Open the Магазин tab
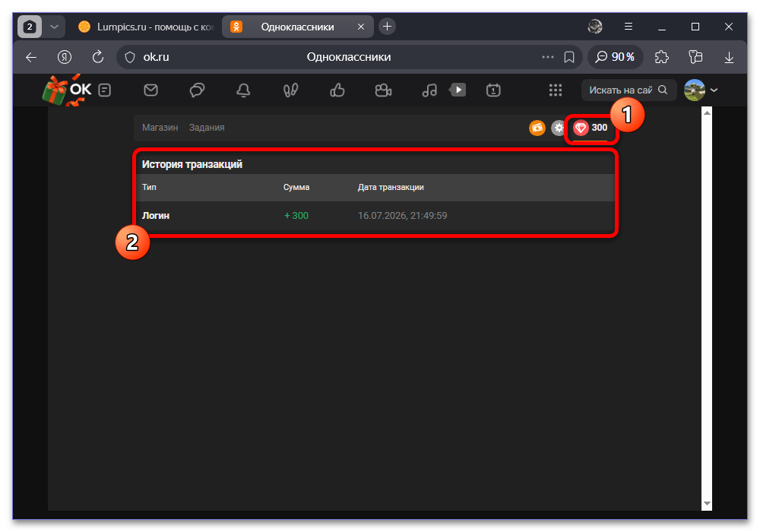Screen dimensions: 760x532 coord(160,128)
